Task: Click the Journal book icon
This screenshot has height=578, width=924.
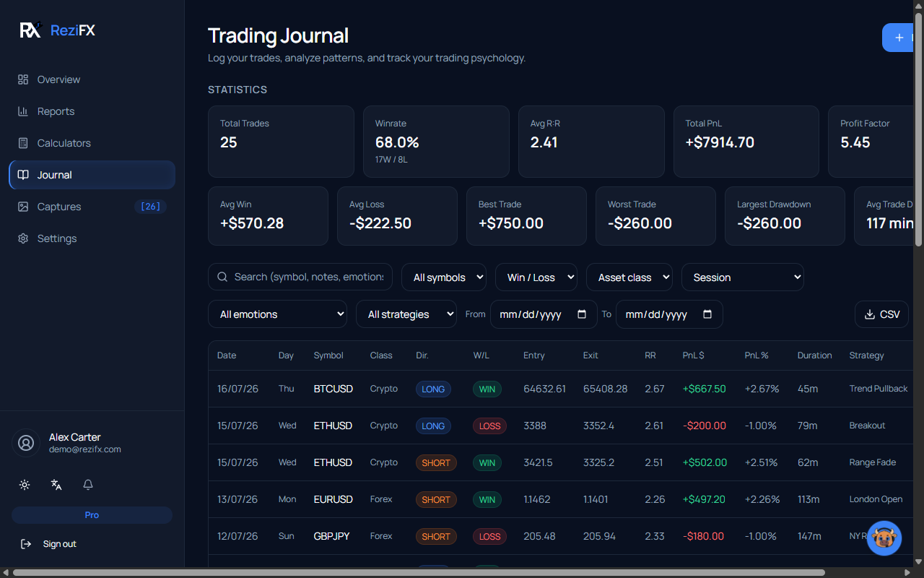Action: click(x=23, y=175)
